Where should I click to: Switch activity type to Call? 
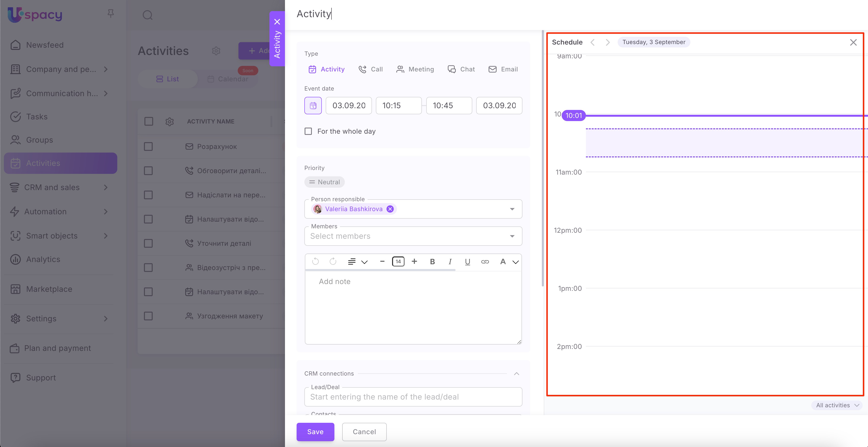pyautogui.click(x=371, y=69)
